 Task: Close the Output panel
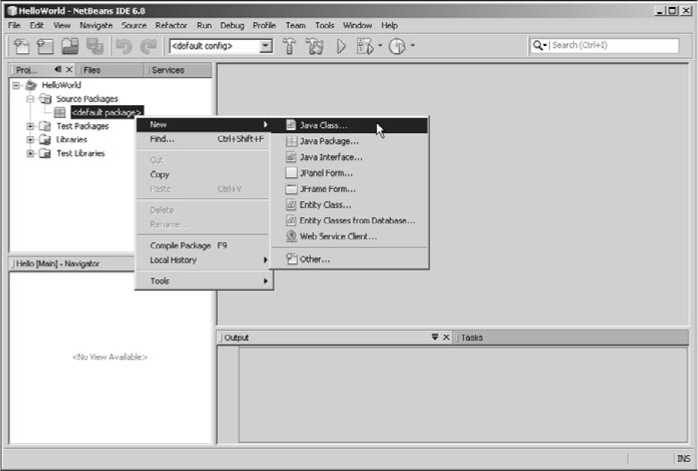[446, 337]
